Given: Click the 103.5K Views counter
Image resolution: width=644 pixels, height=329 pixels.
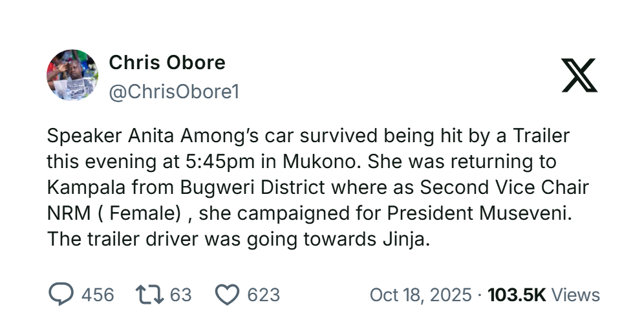Looking at the screenshot, I should 544,295.
